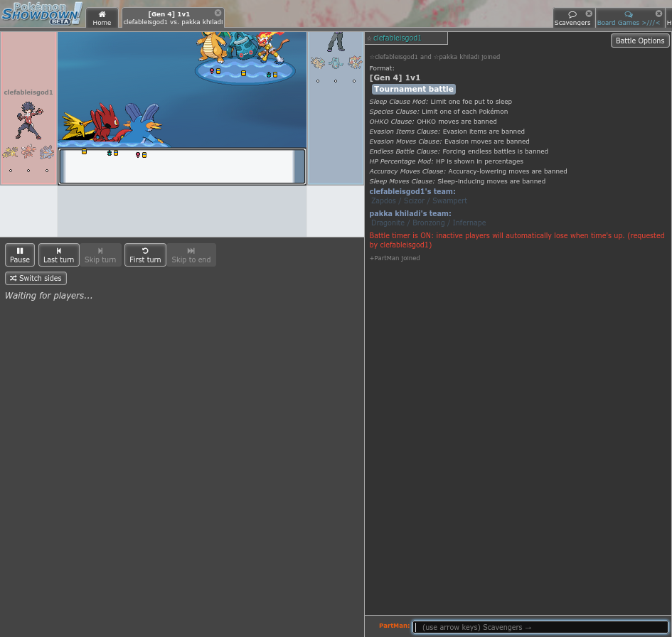Click Skip to end
The image size is (672, 637).
tap(191, 255)
